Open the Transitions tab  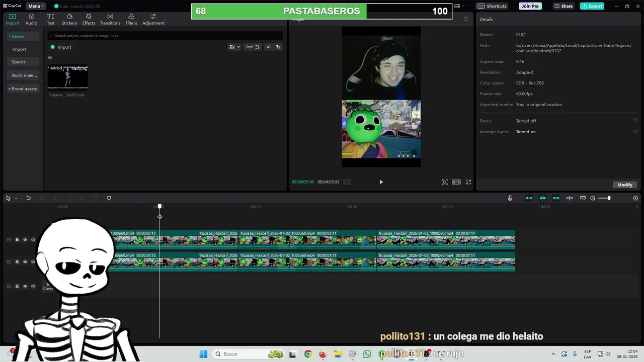[x=110, y=20]
